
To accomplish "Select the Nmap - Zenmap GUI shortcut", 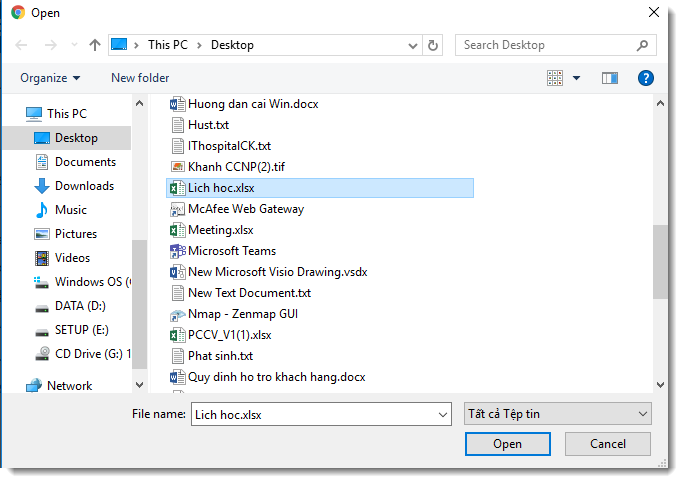I will tap(242, 314).
